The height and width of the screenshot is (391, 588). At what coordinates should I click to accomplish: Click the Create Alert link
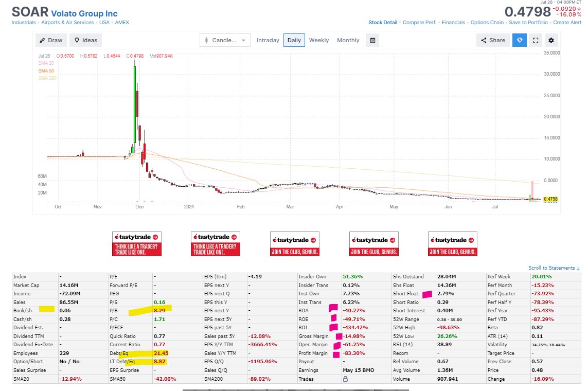click(x=567, y=23)
